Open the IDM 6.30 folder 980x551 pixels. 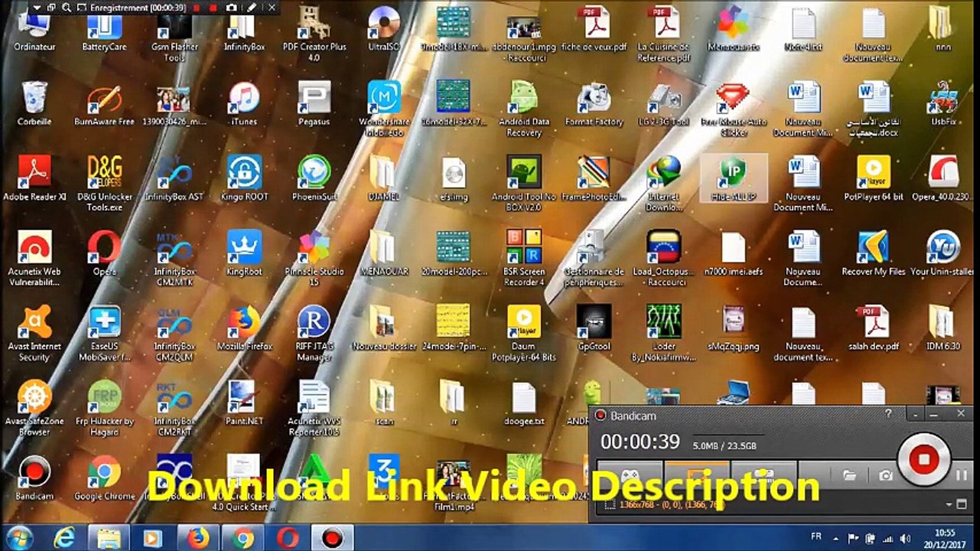[943, 328]
